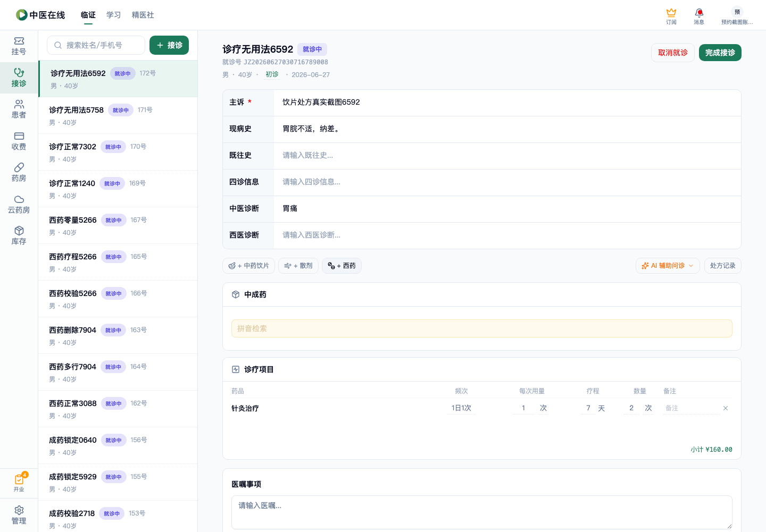The width and height of the screenshot is (766, 532).
Task: Open the 1日1次 frequency selector
Action: point(461,408)
